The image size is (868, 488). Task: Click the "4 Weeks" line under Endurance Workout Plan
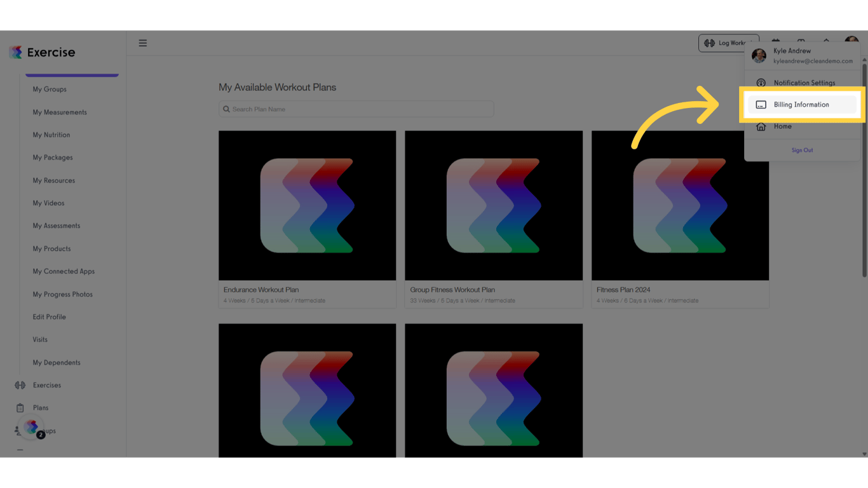click(275, 301)
